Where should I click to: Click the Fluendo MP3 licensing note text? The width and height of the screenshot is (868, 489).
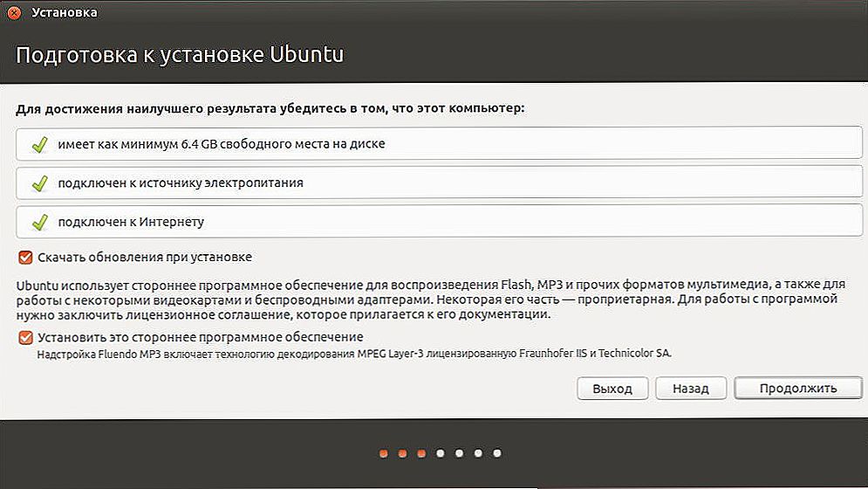pos(354,353)
